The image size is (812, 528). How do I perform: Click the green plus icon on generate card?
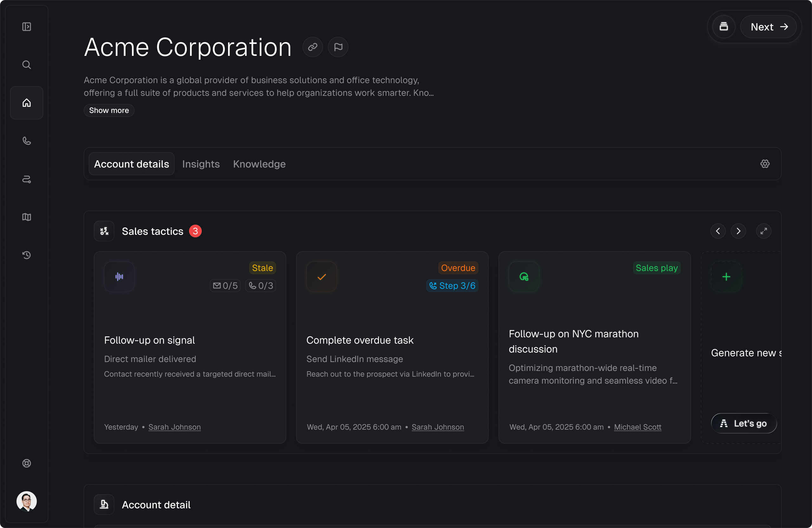pyautogui.click(x=726, y=276)
